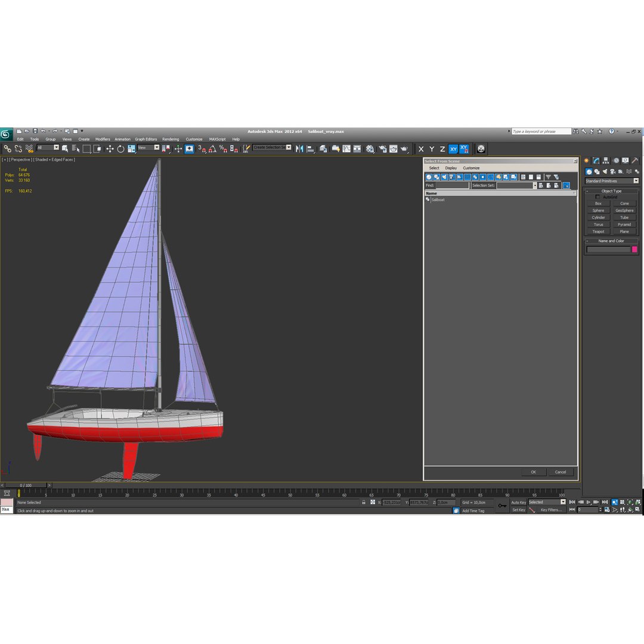Open the selection filter All dropdown
Viewport: 644px width, 644px height.
[x=48, y=147]
